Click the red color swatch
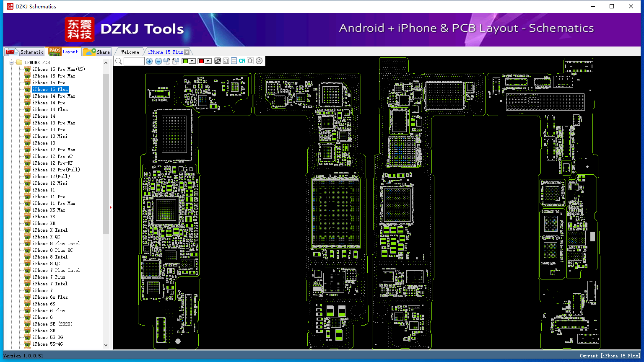Screen dimensions: 644x362 tap(201, 61)
